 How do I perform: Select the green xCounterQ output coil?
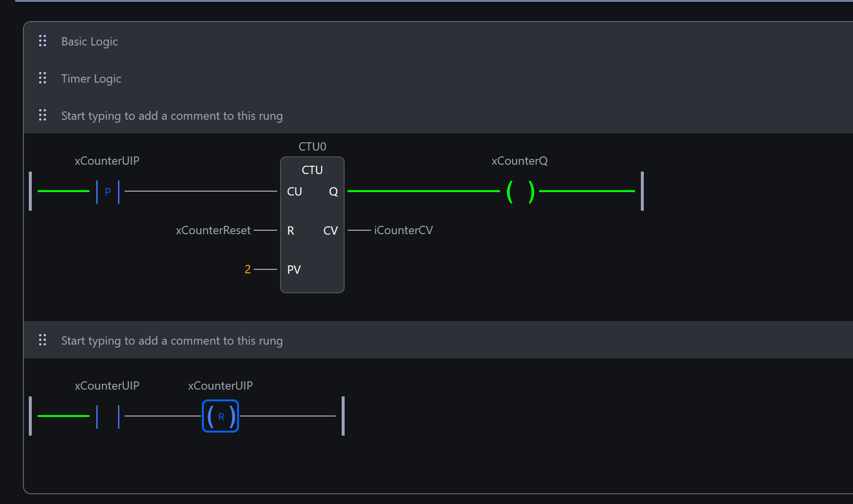(520, 192)
